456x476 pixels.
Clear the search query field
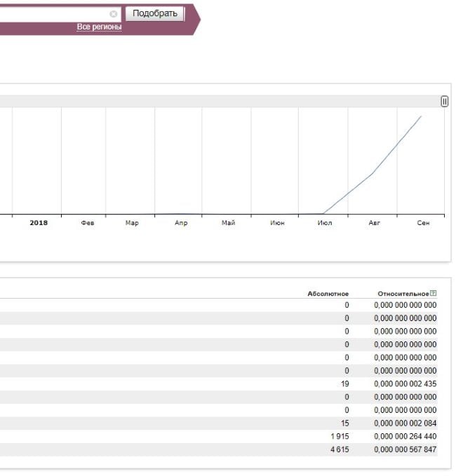pos(114,14)
